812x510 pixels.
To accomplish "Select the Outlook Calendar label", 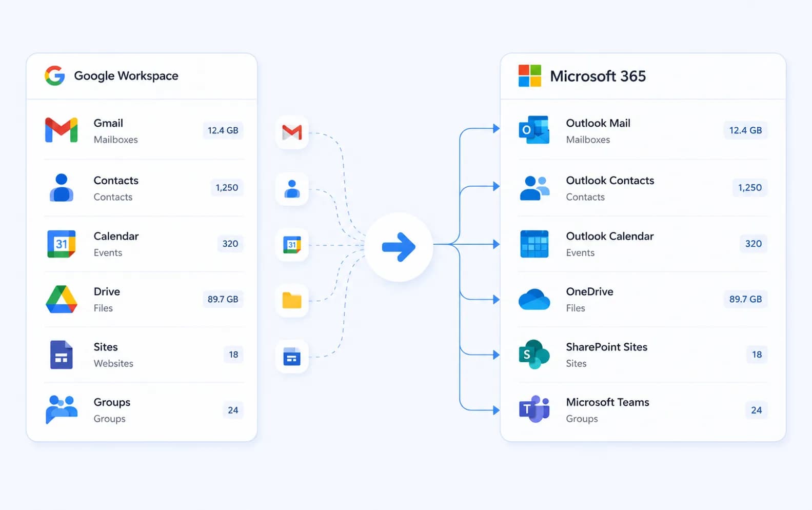I will 610,236.
